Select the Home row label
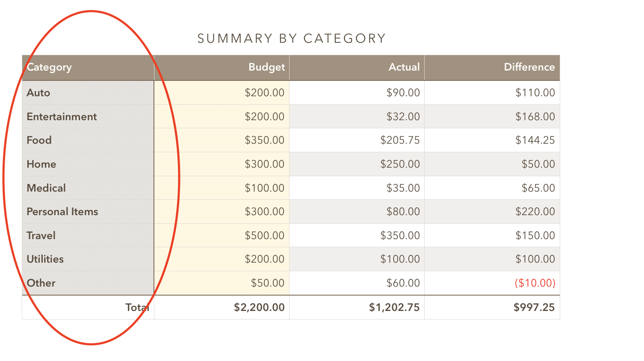This screenshot has width=644, height=361. 41,164
